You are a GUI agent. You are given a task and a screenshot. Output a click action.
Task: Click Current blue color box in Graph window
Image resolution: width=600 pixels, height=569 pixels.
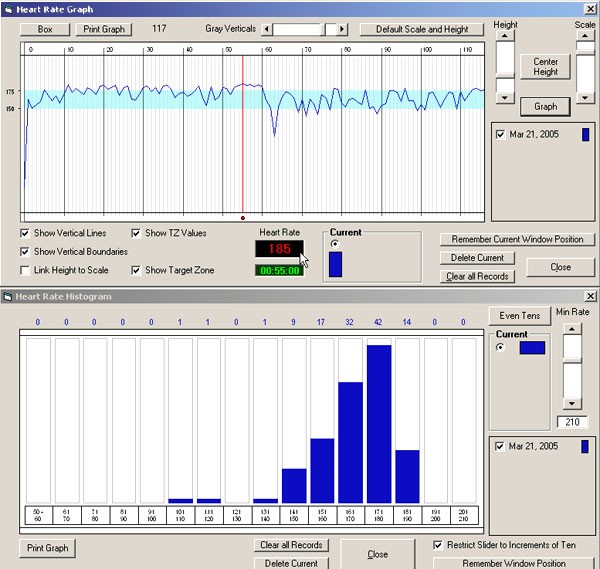click(x=335, y=264)
